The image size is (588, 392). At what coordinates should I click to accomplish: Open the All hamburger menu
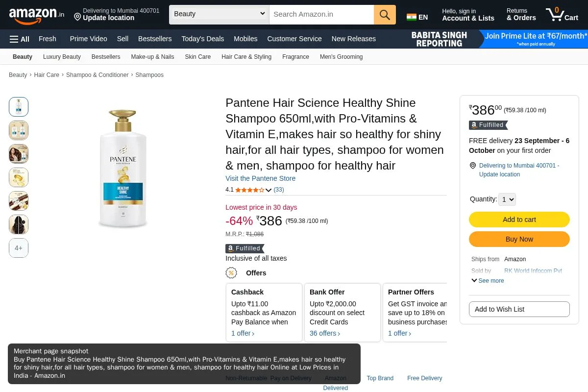pyautogui.click(x=20, y=39)
